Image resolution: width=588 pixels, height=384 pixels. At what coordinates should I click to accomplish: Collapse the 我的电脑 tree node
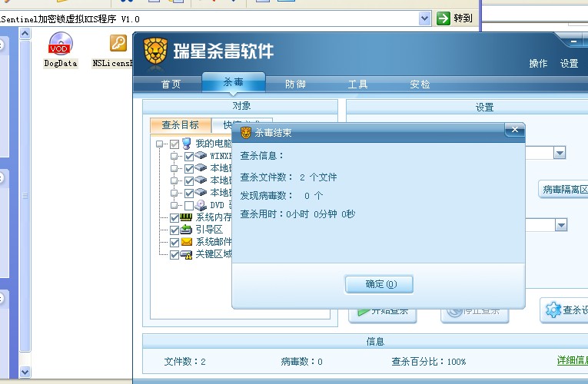click(160, 144)
